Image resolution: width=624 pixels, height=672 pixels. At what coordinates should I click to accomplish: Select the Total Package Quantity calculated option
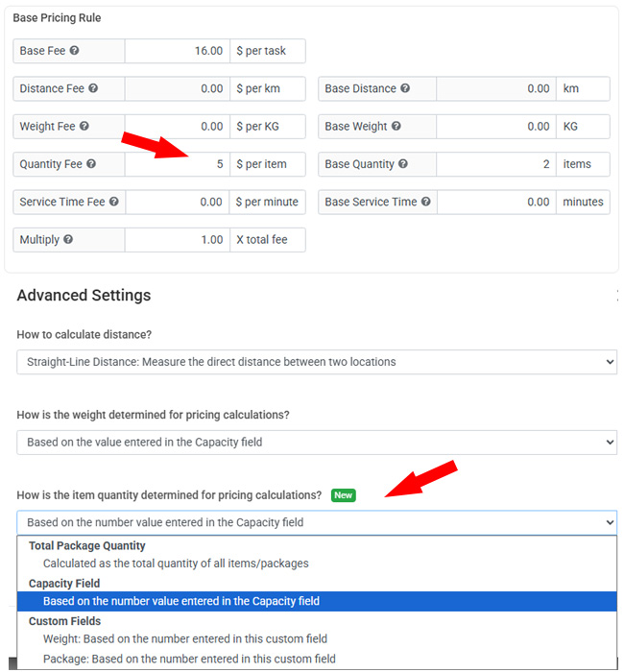[x=176, y=564]
